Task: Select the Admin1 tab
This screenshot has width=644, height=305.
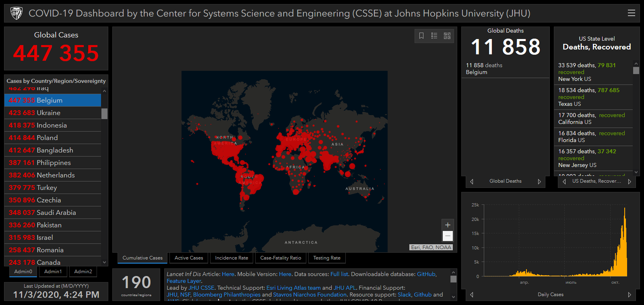Action: click(53, 272)
